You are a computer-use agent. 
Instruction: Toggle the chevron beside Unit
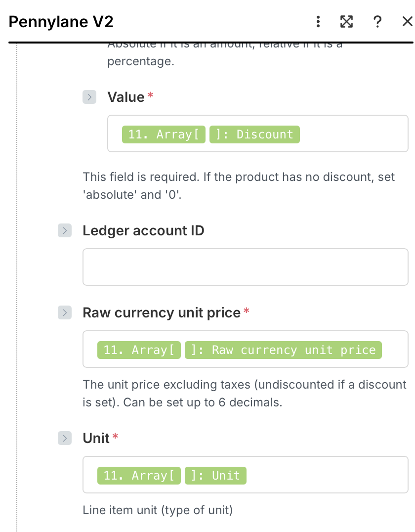pyautogui.click(x=65, y=438)
